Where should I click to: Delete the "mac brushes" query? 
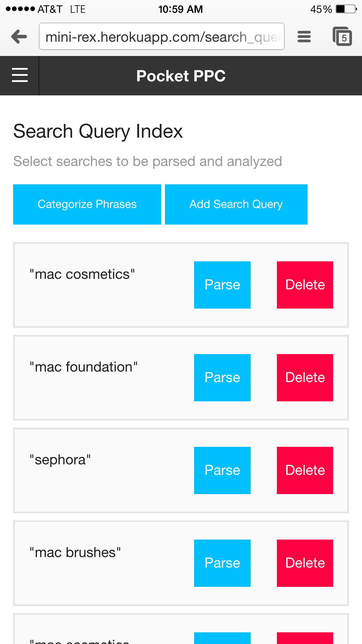point(305,563)
